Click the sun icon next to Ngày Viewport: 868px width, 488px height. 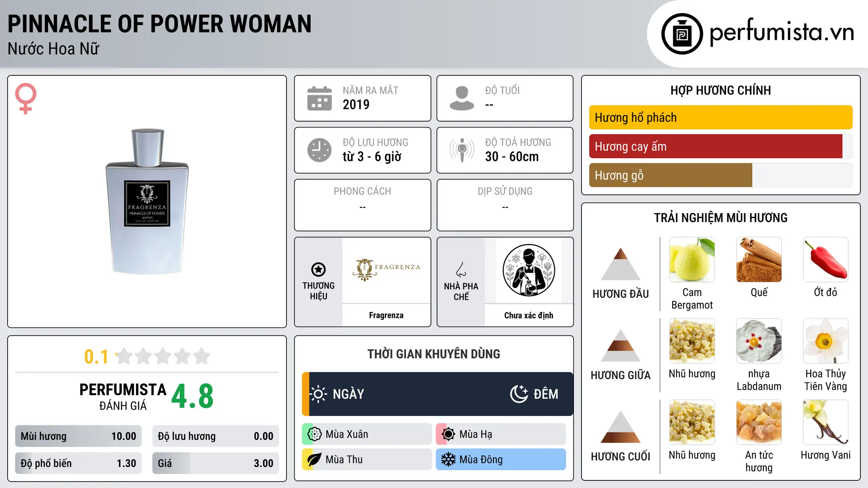[x=318, y=394]
